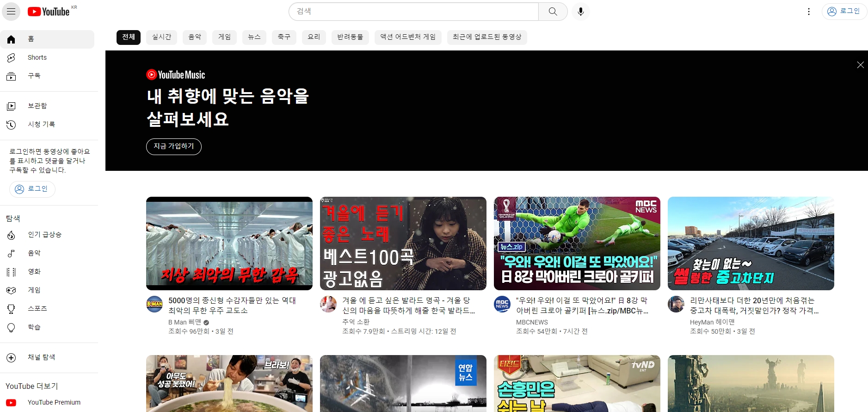Open the title '5000명의 종신형 수감자들만...'
The image size is (868, 412).
232,306
